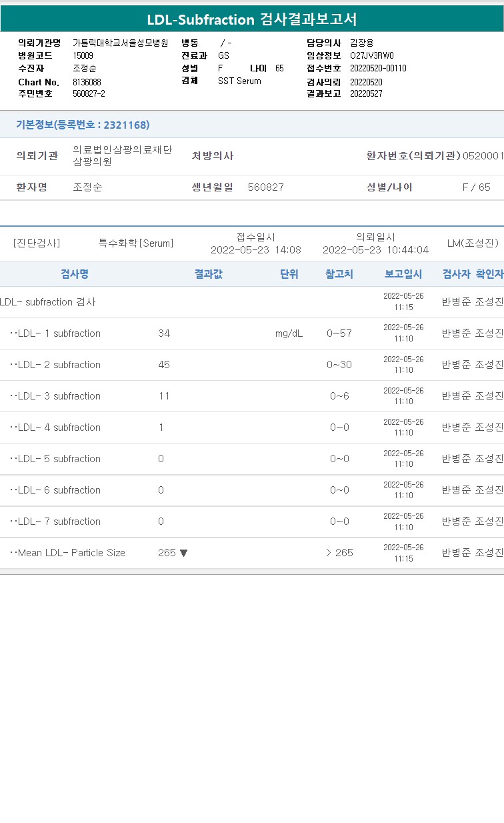Screen dimensions: 504x823
Task: Expand the 기본정보 registration section header
Action: (83, 125)
